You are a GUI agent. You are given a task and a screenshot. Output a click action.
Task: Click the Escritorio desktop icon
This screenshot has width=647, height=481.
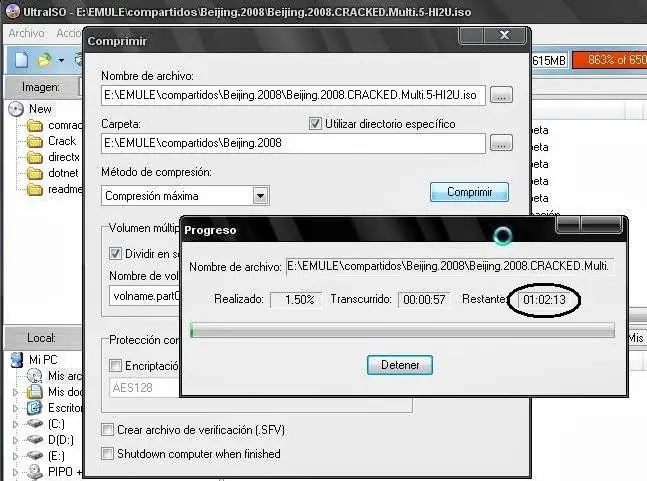[x=34, y=408]
